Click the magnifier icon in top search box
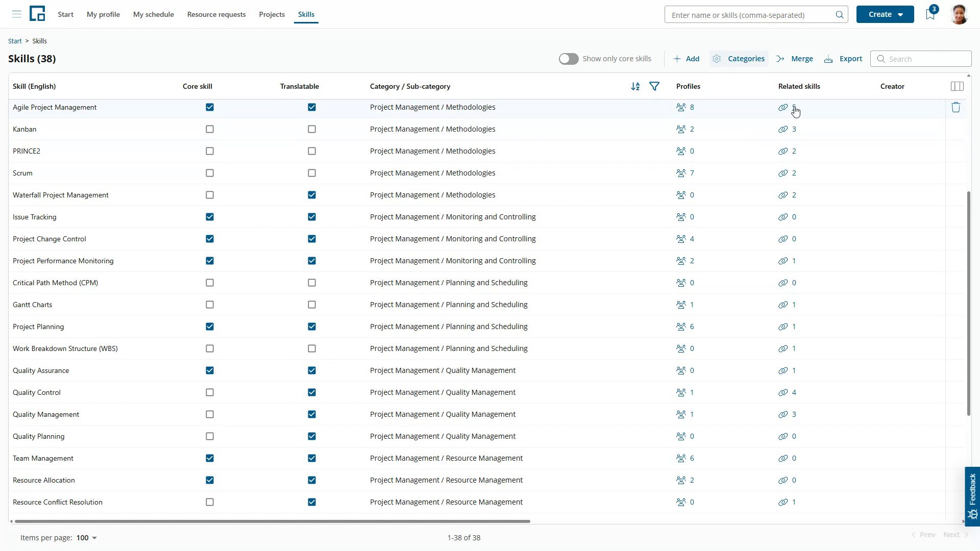980x551 pixels. (x=840, y=15)
